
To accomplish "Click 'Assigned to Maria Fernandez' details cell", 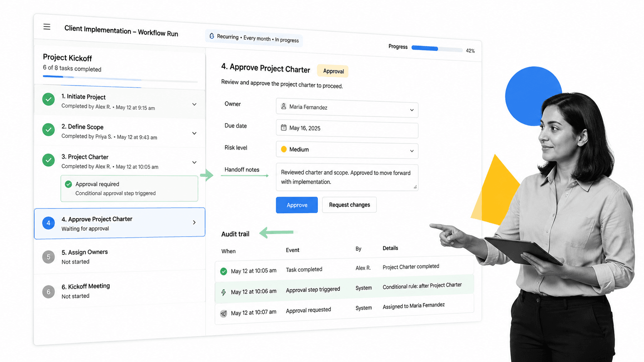I will coord(414,305).
